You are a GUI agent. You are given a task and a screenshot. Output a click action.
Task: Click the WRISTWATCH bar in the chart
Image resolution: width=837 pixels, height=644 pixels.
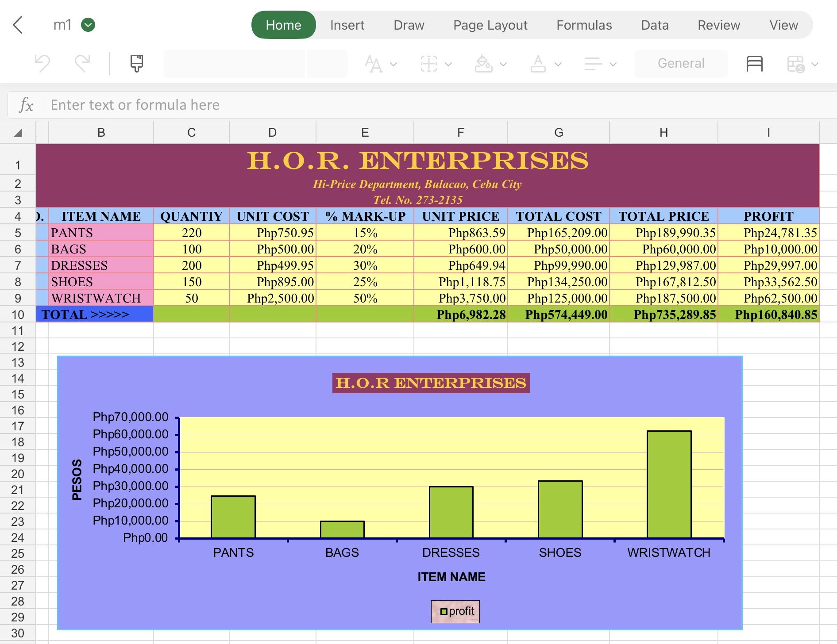(x=669, y=484)
